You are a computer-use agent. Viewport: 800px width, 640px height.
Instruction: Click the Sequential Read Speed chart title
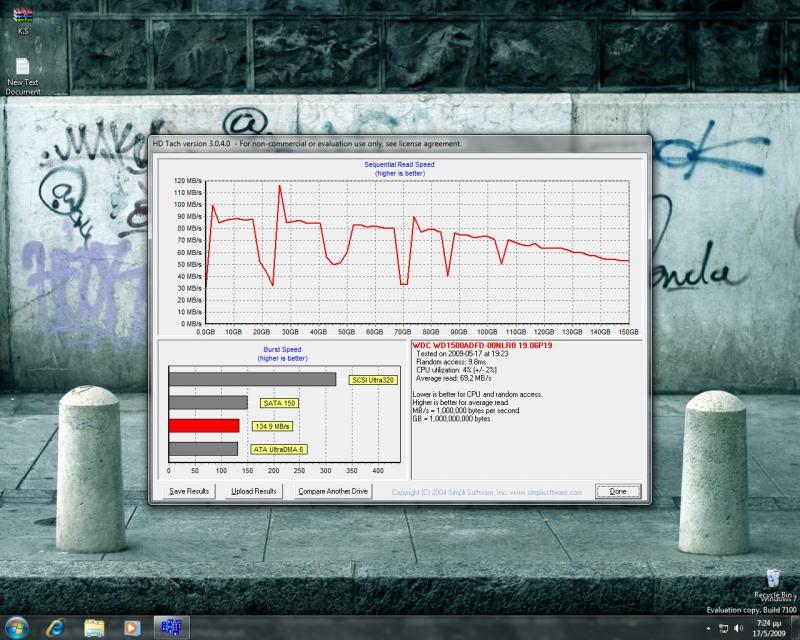[399, 164]
